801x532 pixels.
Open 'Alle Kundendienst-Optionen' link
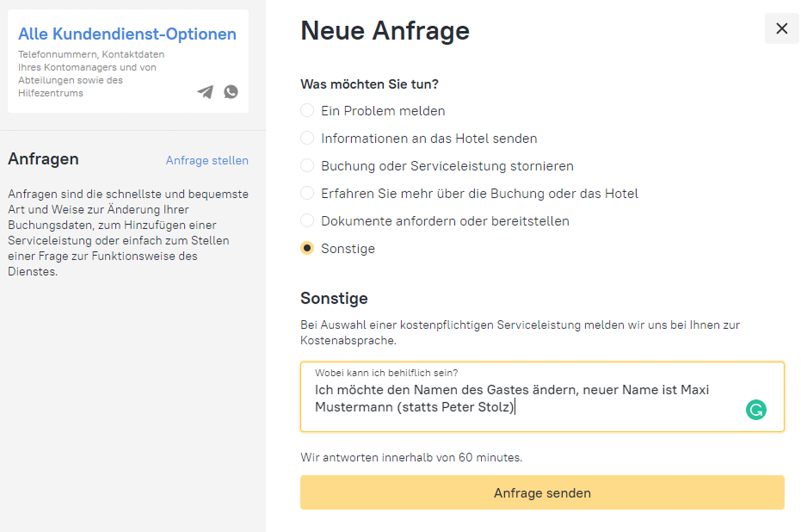click(x=127, y=34)
